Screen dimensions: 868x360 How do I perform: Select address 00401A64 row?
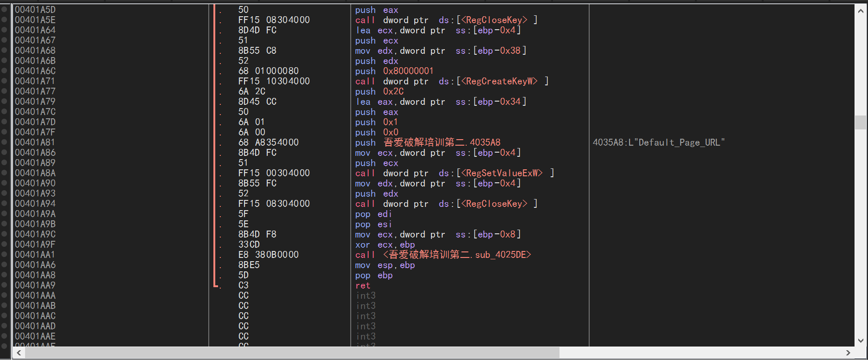click(x=35, y=30)
